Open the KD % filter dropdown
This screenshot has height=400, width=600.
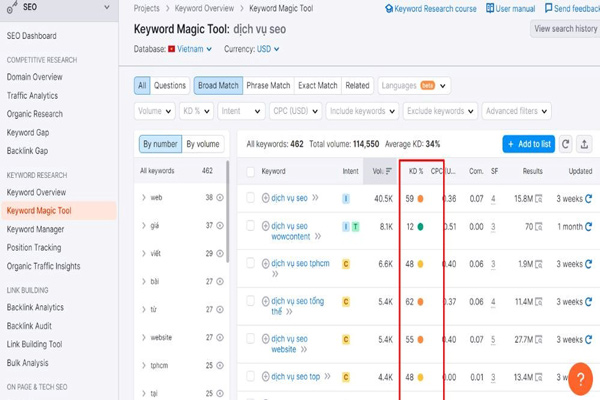(196, 111)
